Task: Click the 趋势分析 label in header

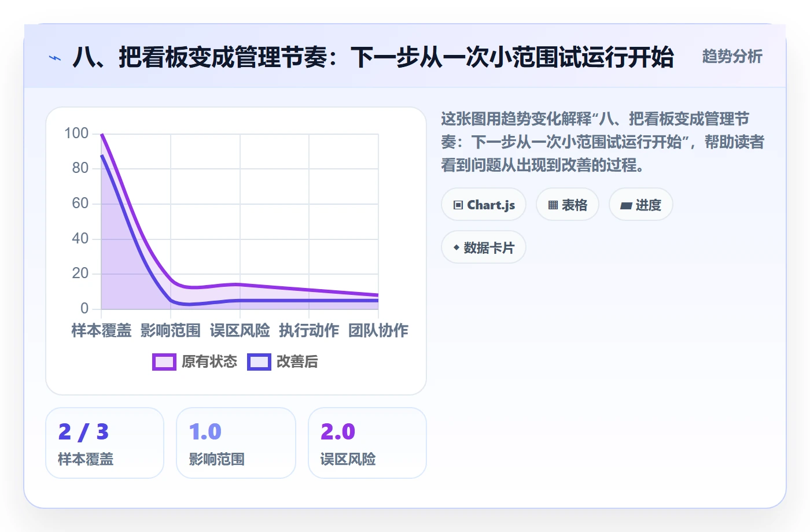Action: pyautogui.click(x=732, y=57)
